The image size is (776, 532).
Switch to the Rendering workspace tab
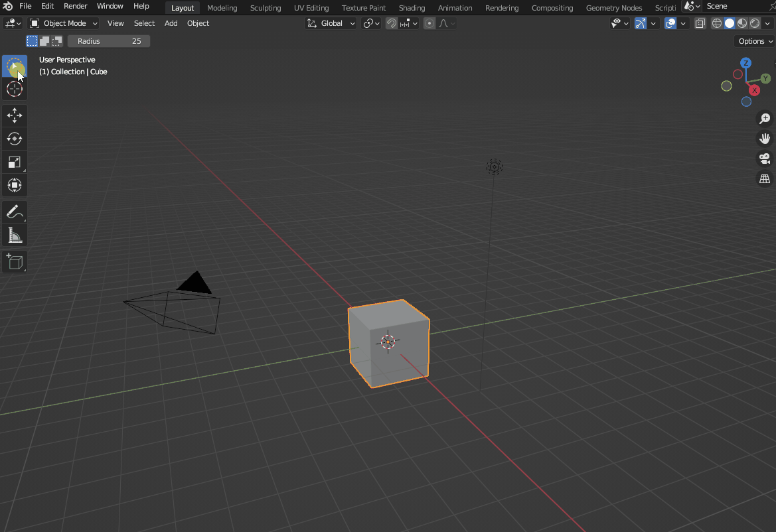(x=502, y=8)
